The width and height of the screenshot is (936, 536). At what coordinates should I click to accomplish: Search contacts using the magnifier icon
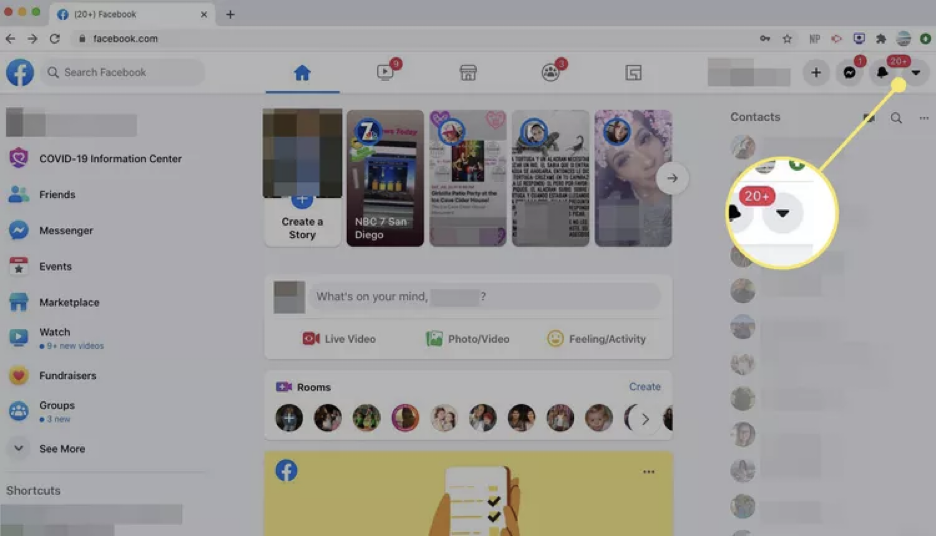click(896, 118)
